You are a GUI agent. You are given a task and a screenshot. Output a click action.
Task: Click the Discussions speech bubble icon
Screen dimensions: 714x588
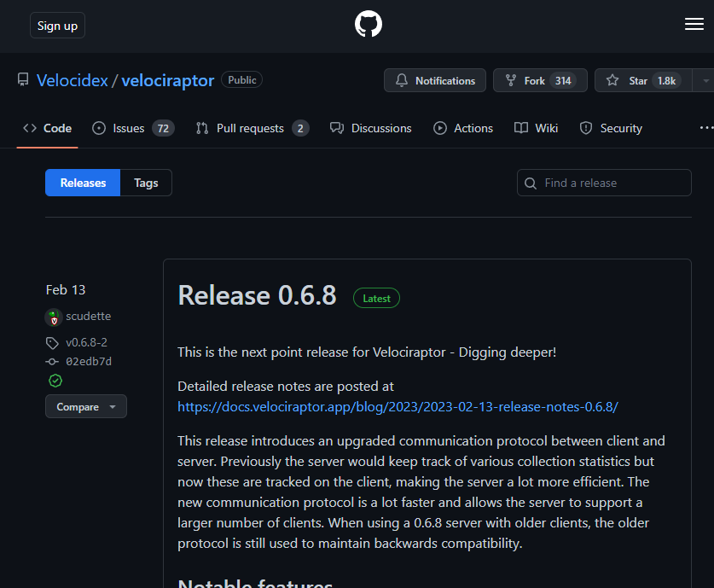(x=337, y=128)
